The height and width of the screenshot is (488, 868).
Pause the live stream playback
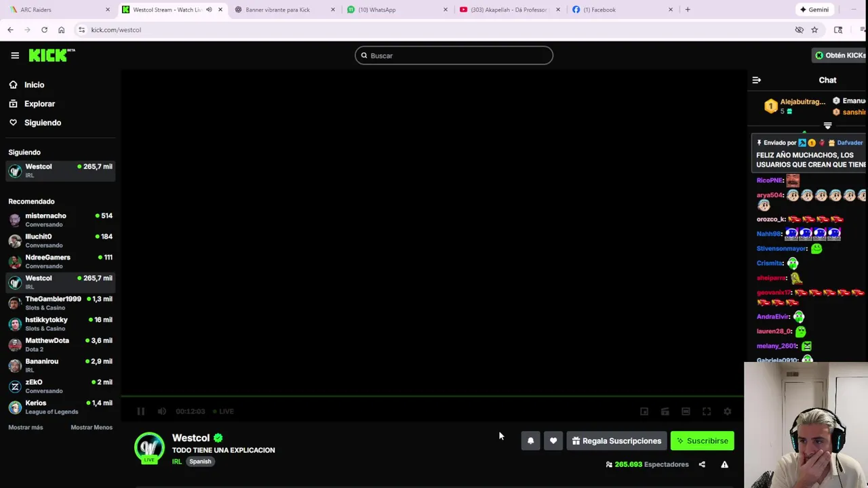click(140, 411)
